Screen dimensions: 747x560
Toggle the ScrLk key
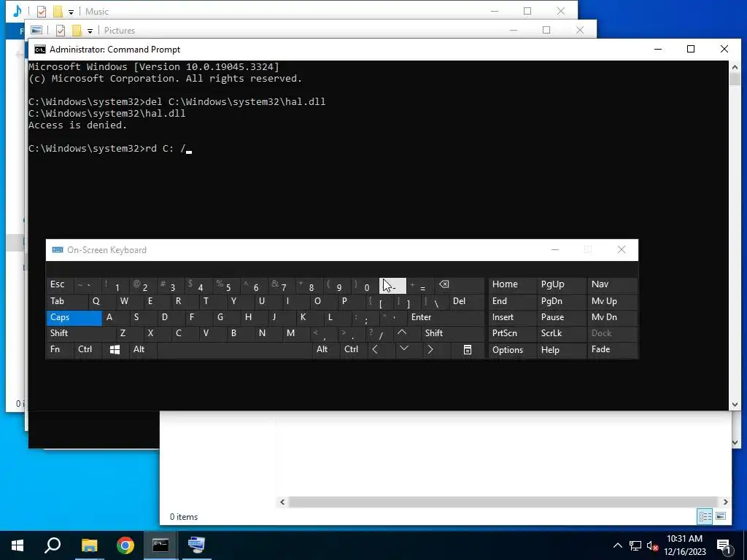(x=561, y=333)
